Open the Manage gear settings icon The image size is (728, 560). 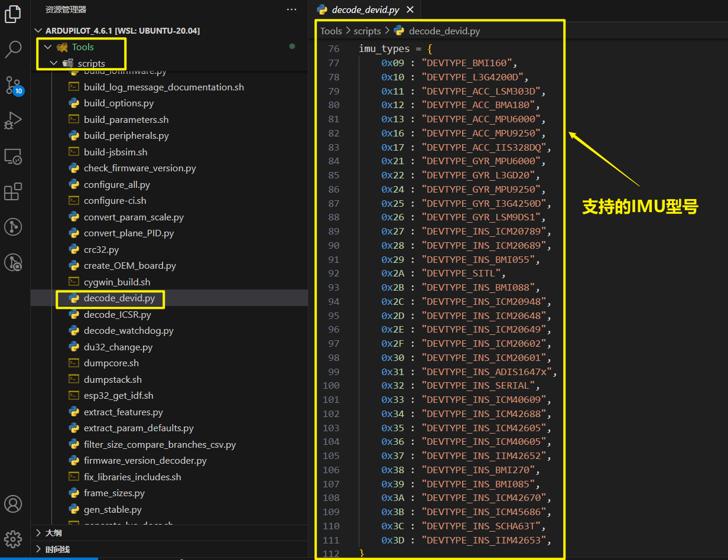[13, 539]
